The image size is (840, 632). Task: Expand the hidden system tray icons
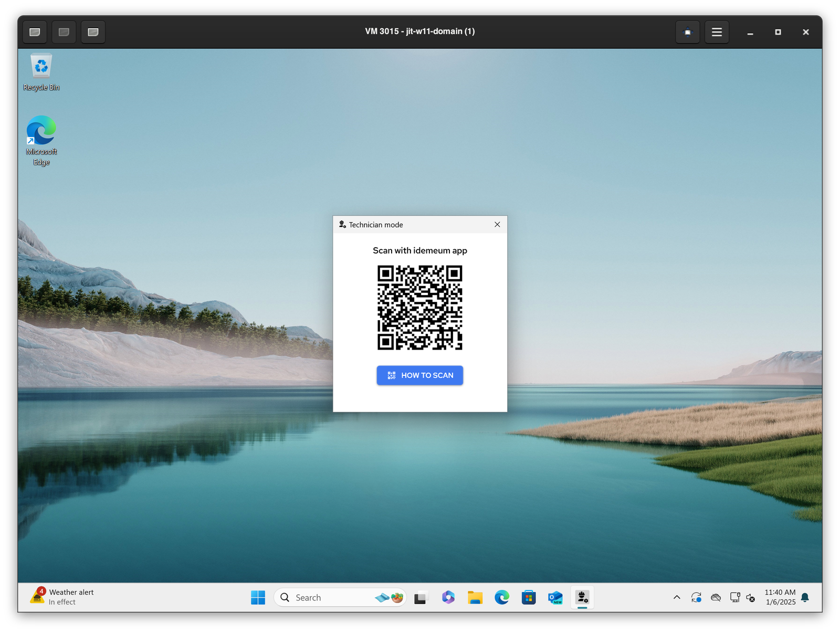click(677, 597)
